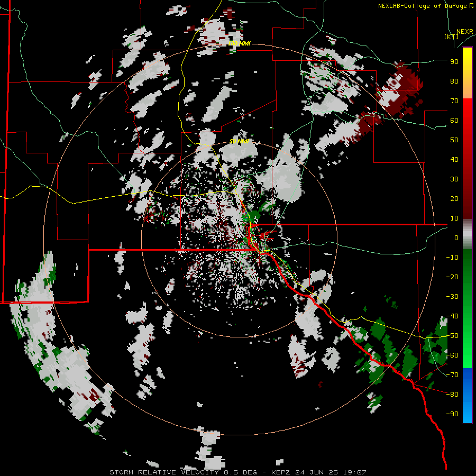Click the positive 30 knot scale label

(x=454, y=179)
